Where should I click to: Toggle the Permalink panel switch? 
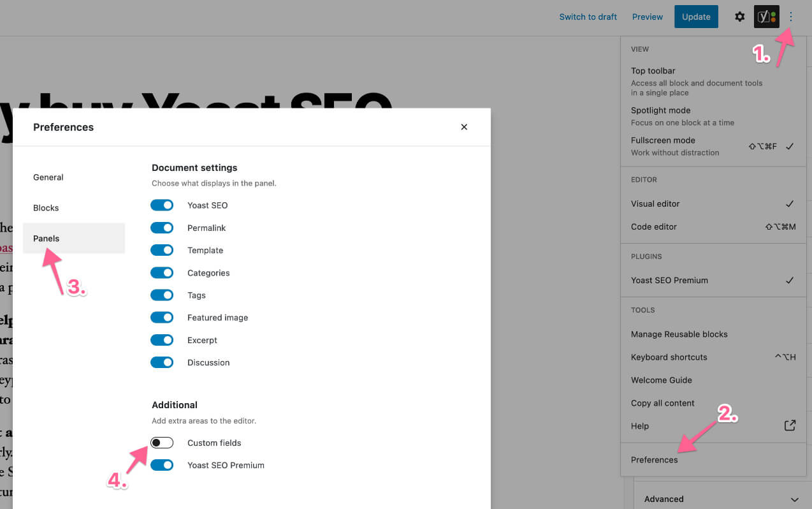coord(162,228)
